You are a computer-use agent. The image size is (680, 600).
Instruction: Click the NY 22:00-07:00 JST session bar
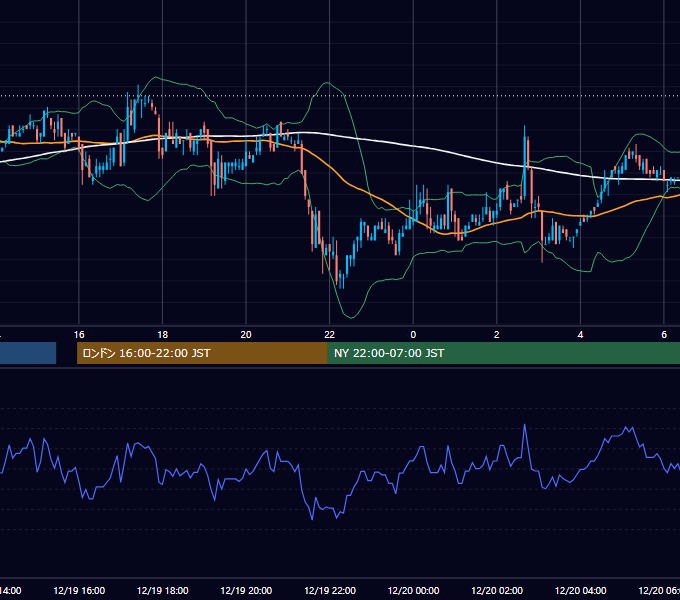click(503, 353)
